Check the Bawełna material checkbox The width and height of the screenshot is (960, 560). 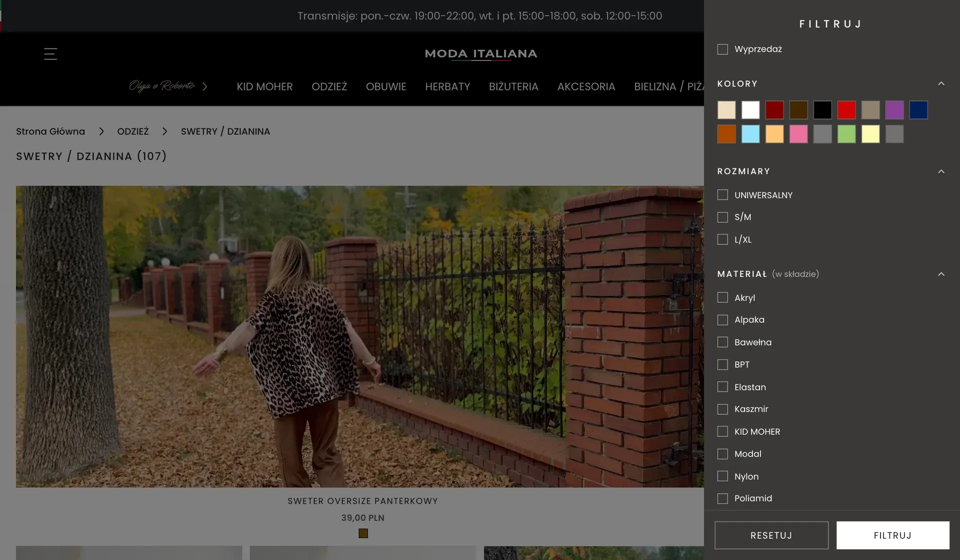pyautogui.click(x=722, y=342)
